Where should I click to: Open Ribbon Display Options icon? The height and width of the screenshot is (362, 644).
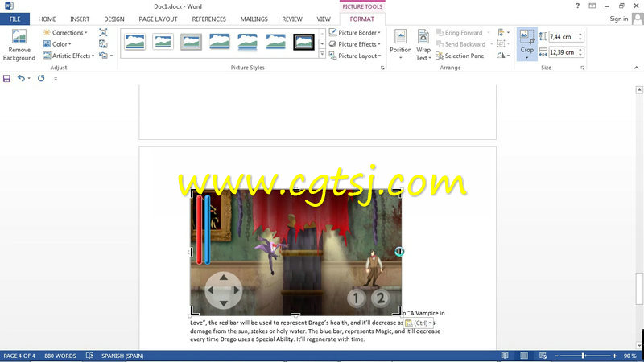[592, 6]
